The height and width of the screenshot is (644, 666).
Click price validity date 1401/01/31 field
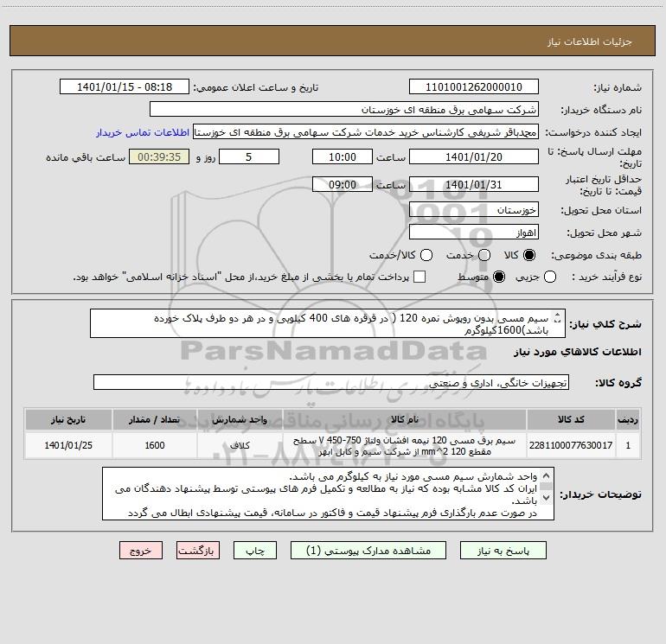point(474,184)
